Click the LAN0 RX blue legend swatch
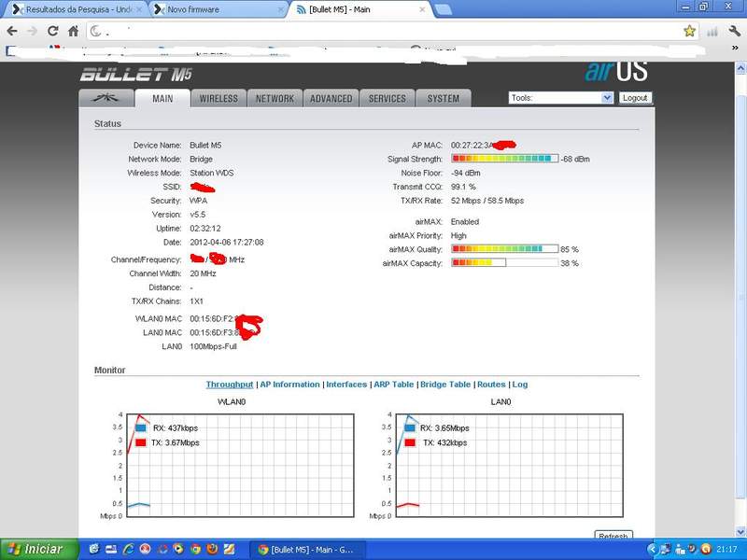The height and width of the screenshot is (560, 747). click(410, 427)
